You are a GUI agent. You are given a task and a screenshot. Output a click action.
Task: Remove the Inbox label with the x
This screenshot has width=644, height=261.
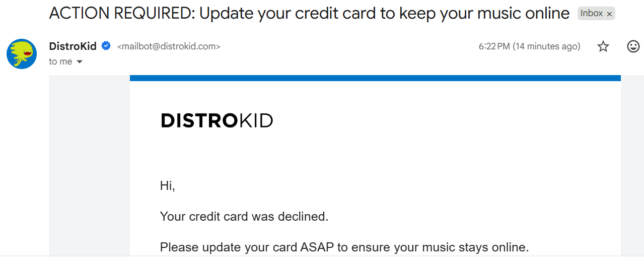609,14
